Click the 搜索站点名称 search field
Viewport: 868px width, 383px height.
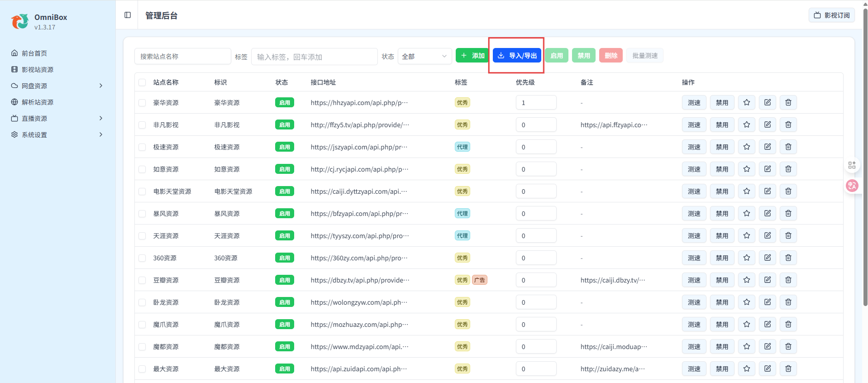(182, 57)
